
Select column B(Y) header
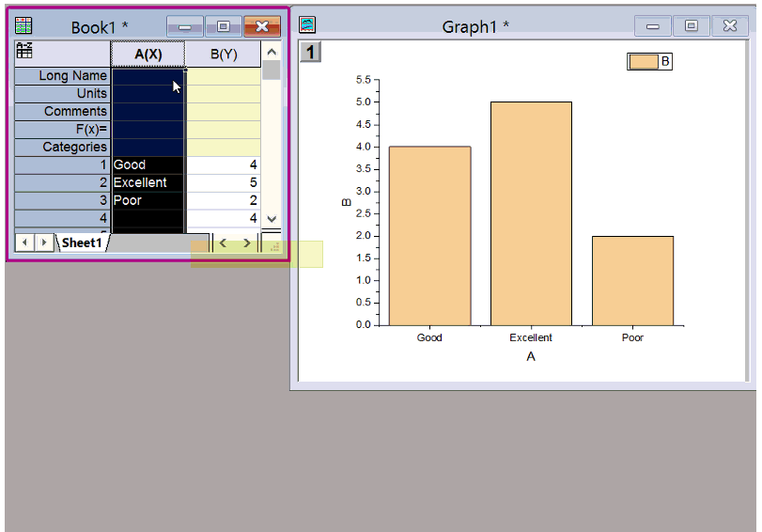[x=223, y=54]
